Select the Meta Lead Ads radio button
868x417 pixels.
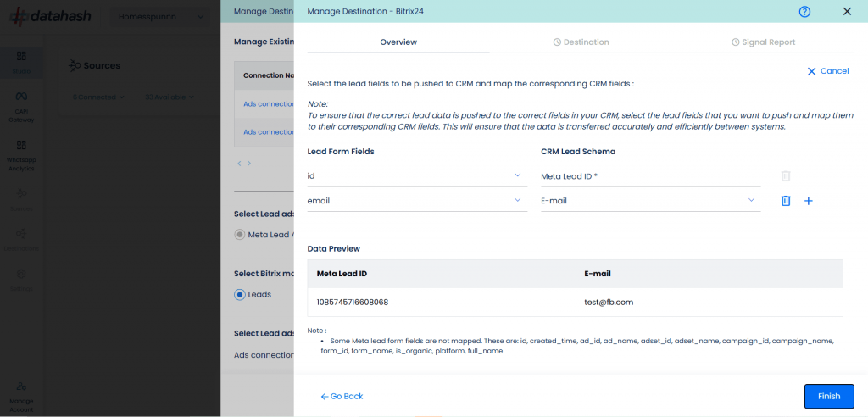(240, 235)
